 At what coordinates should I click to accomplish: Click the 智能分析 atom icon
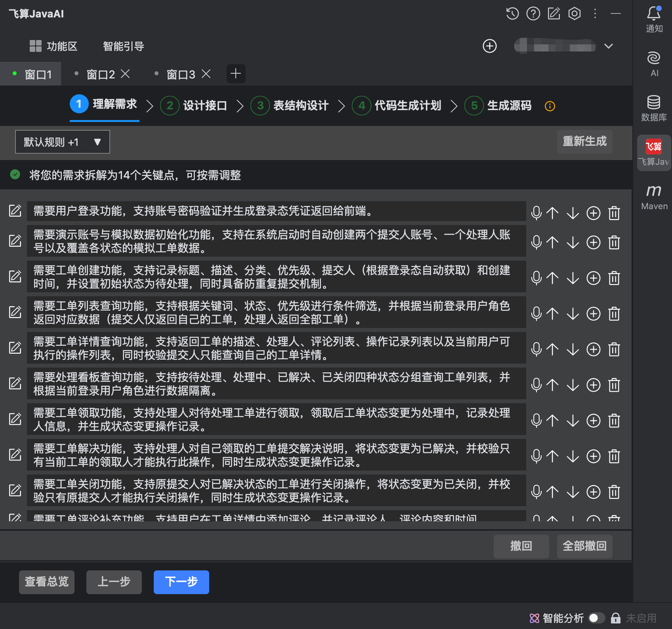click(x=534, y=618)
